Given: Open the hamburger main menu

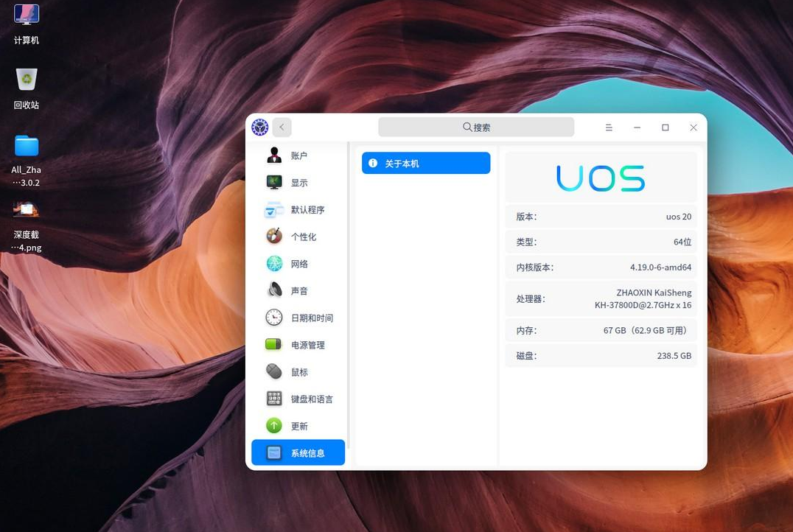Looking at the screenshot, I should pyautogui.click(x=609, y=127).
